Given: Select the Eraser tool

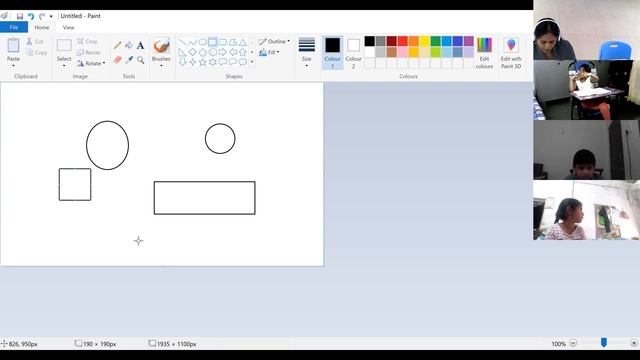Looking at the screenshot, I should (x=118, y=60).
